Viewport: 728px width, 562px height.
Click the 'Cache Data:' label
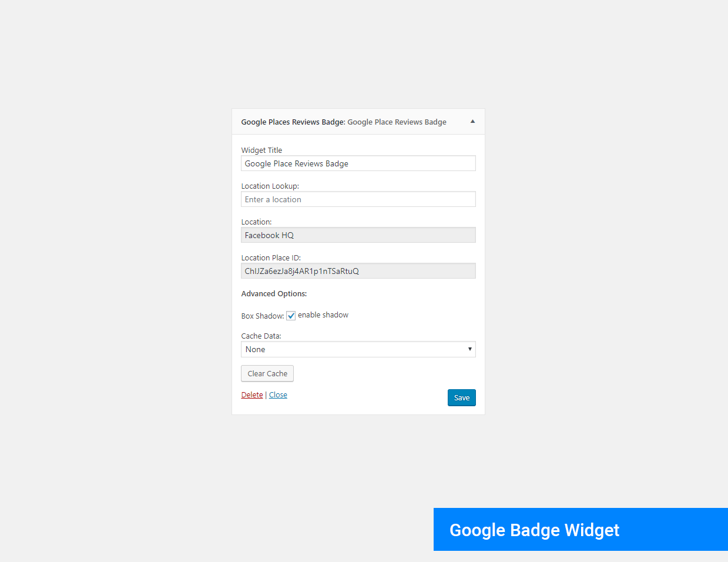(x=261, y=336)
